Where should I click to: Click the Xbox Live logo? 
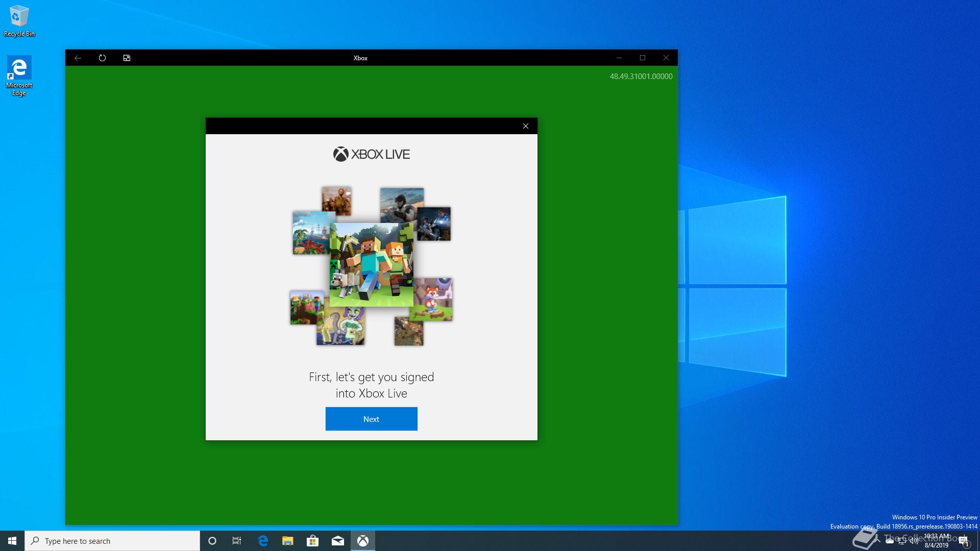click(371, 154)
